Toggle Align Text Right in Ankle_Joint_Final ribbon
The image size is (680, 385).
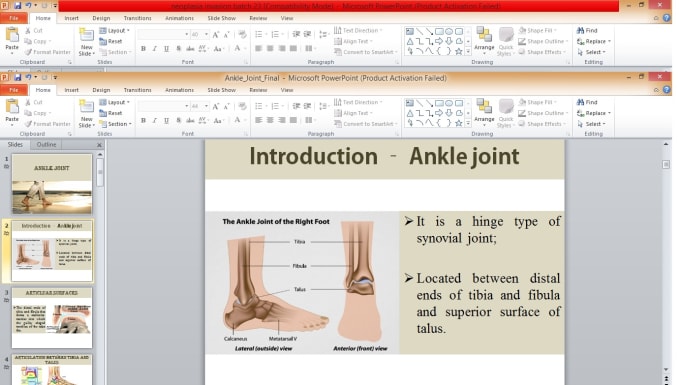pyautogui.click(x=282, y=121)
